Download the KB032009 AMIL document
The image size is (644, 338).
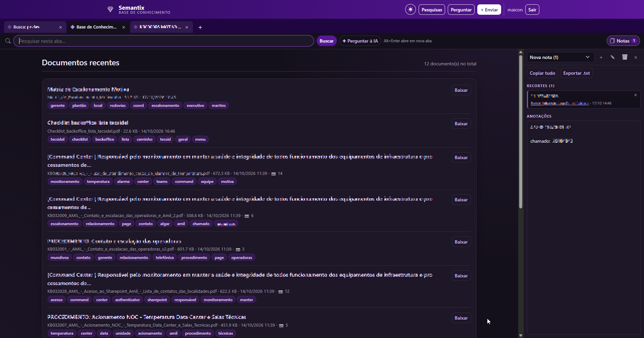coord(461,200)
